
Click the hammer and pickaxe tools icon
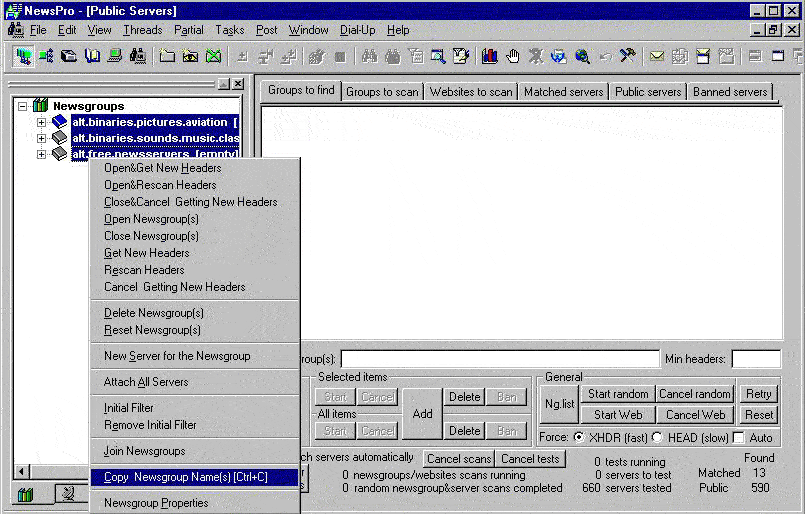coord(628,56)
